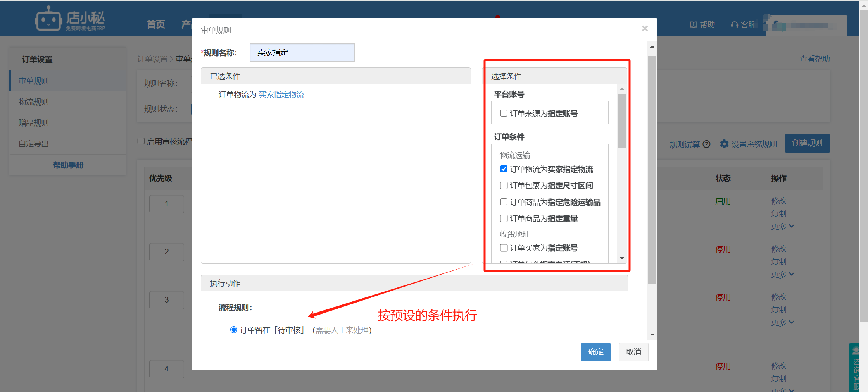Select 自定导出 in sidebar

(68, 144)
